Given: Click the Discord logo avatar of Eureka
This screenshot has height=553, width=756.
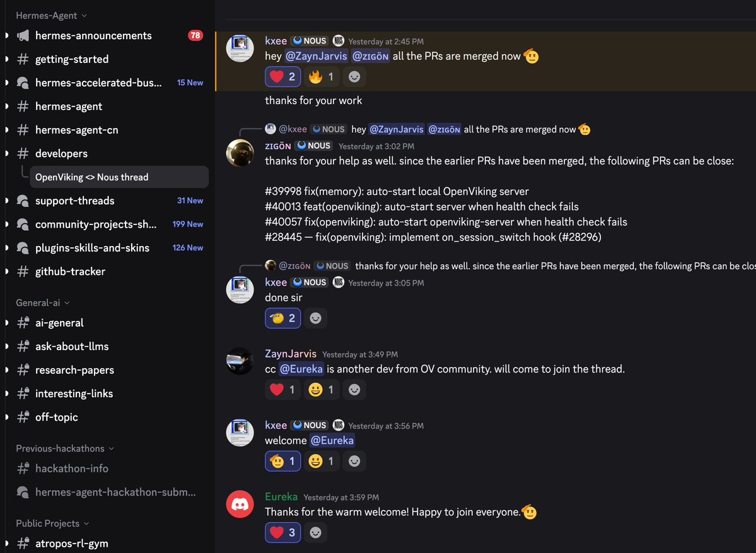Looking at the screenshot, I should click(240, 504).
